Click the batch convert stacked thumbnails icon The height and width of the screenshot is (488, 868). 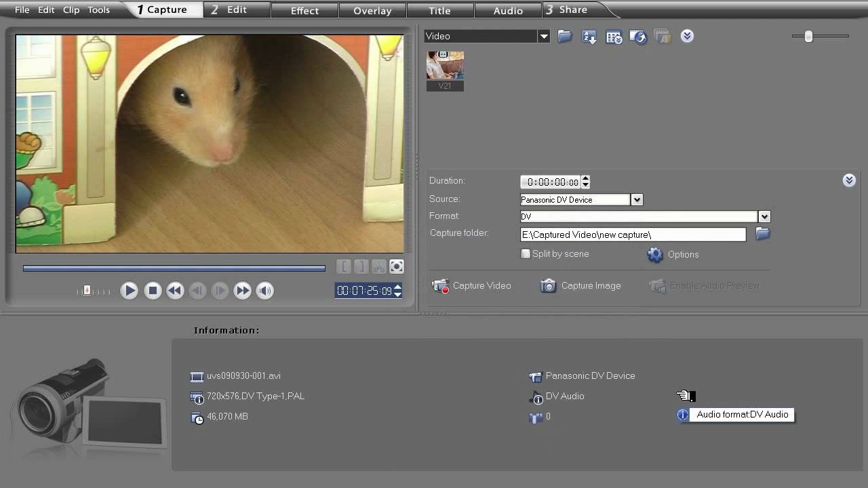(663, 37)
